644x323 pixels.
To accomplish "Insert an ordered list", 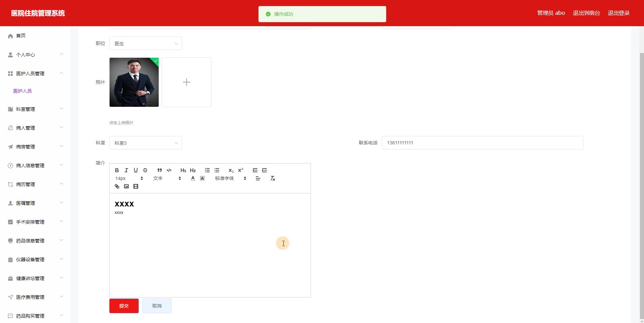I will (207, 170).
